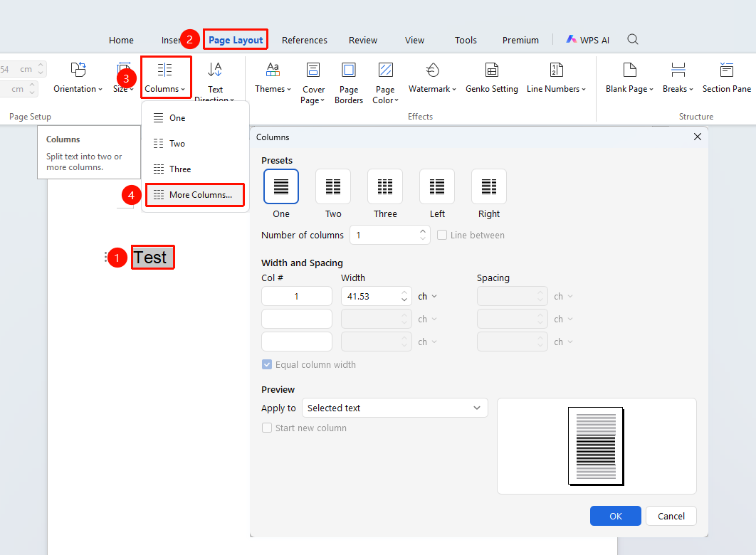Tick the Start new column checkbox
Image resolution: width=756 pixels, height=555 pixels.
(267, 428)
